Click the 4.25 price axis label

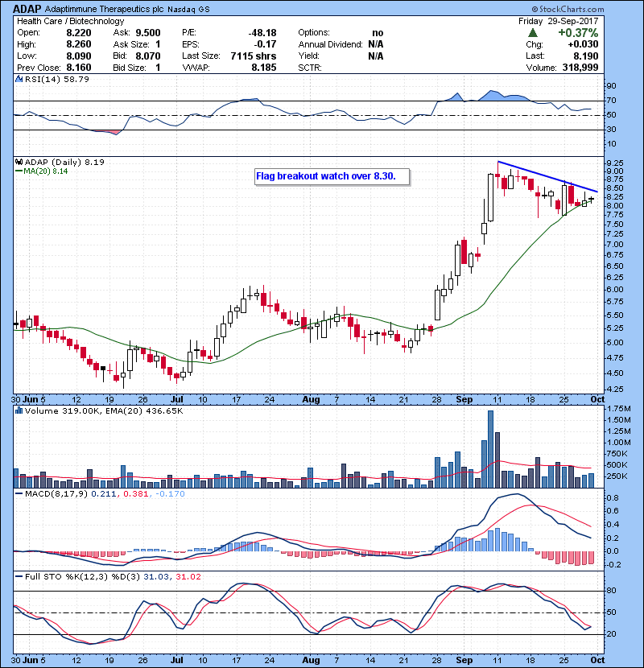pyautogui.click(x=614, y=389)
